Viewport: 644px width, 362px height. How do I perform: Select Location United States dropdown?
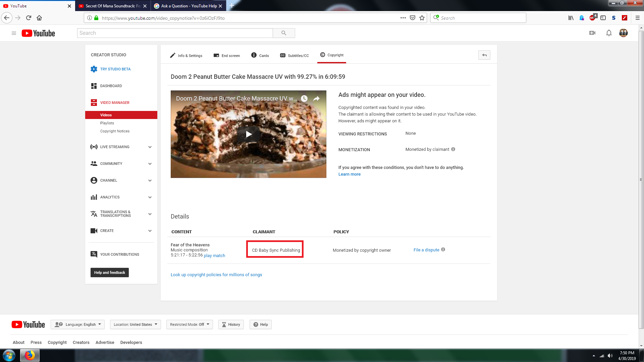[x=135, y=324]
